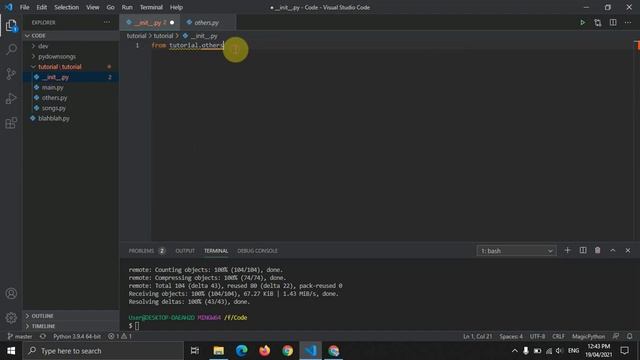Open the Extensions view

point(11,123)
